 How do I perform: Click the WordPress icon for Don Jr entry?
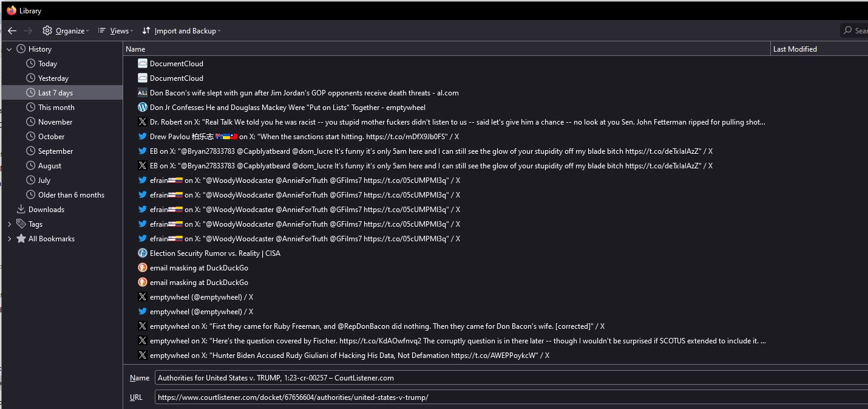[x=143, y=108]
